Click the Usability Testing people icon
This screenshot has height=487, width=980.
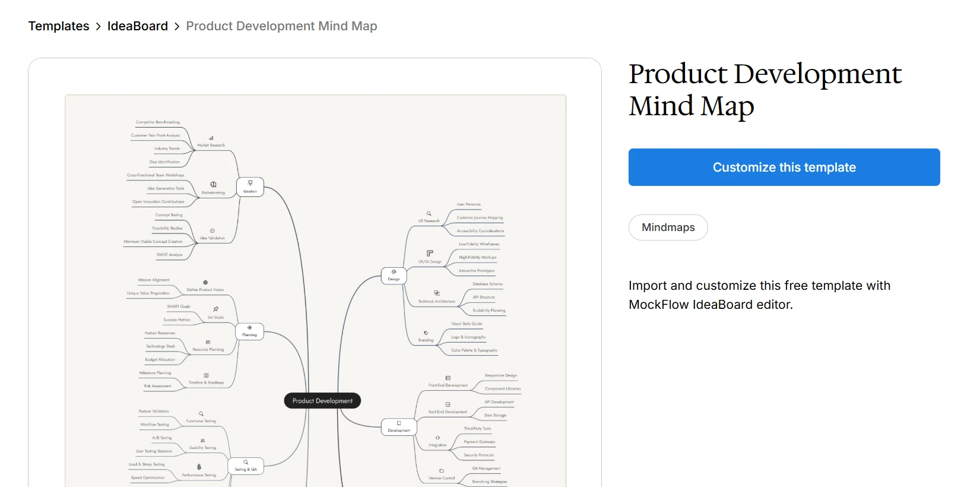(x=202, y=441)
